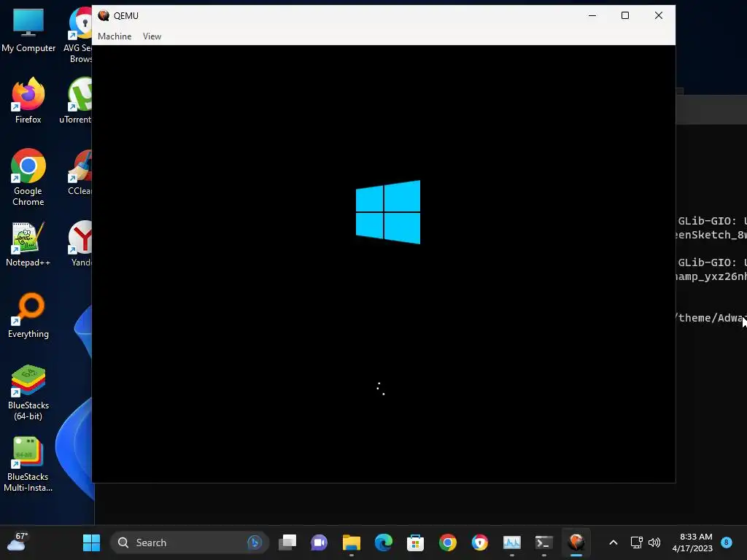This screenshot has width=747, height=560.
Task: Click the taskbar Search box
Action: (190, 542)
